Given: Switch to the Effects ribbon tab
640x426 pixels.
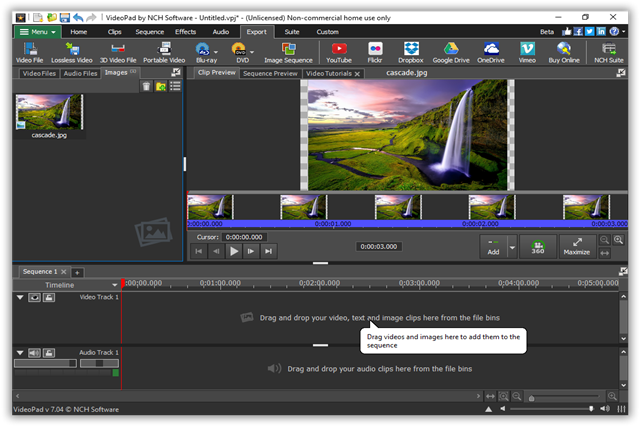Looking at the screenshot, I should coord(185,32).
